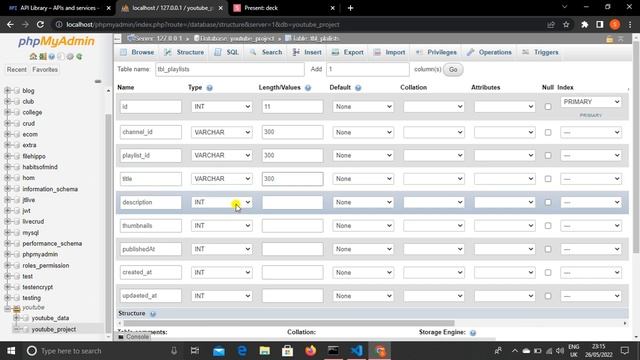Click Length/Values field for description row

pos(292,202)
